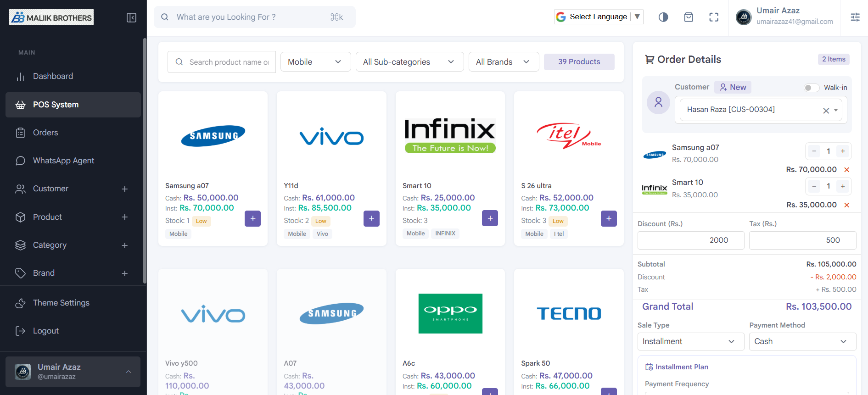The height and width of the screenshot is (395, 868).
Task: Expand the Product sidebar menu
Action: point(73,217)
